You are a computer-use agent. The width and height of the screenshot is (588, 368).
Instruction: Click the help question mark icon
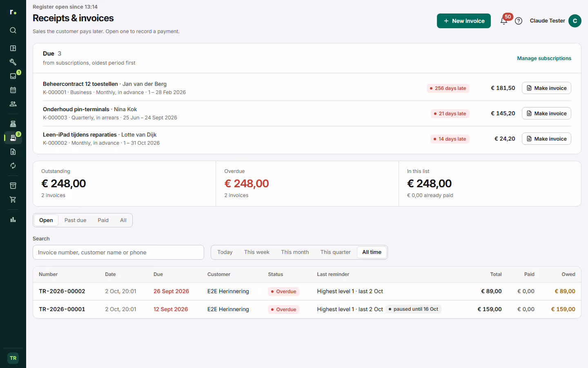(x=519, y=21)
